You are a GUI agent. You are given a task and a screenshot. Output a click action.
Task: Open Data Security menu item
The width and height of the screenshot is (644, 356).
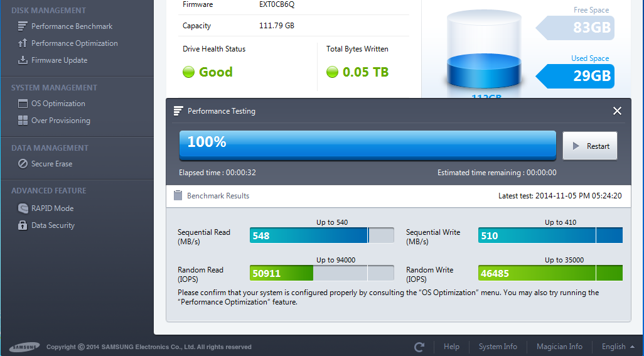(53, 225)
